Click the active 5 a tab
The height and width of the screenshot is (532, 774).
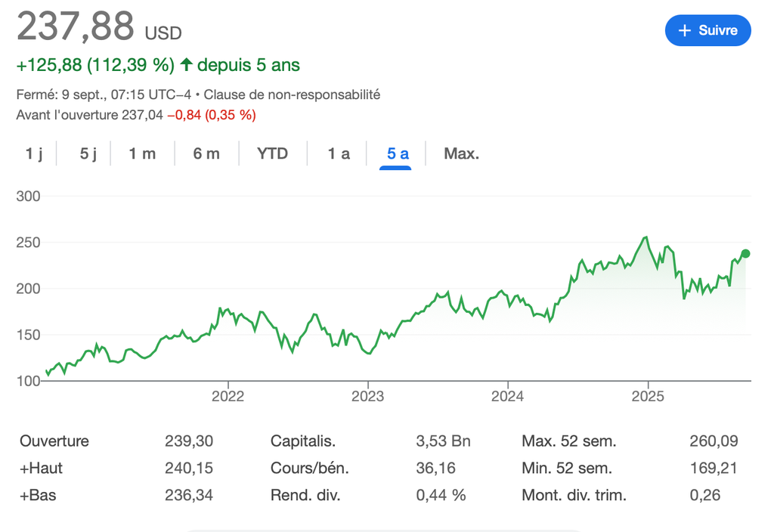pyautogui.click(x=398, y=153)
